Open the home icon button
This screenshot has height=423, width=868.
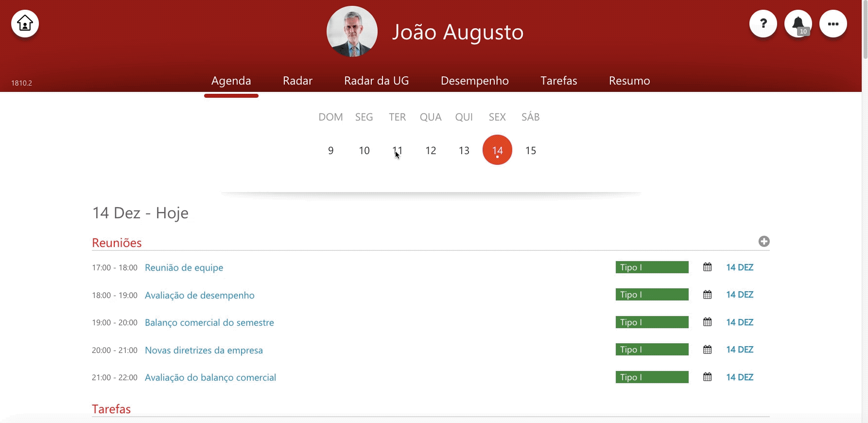click(x=25, y=23)
